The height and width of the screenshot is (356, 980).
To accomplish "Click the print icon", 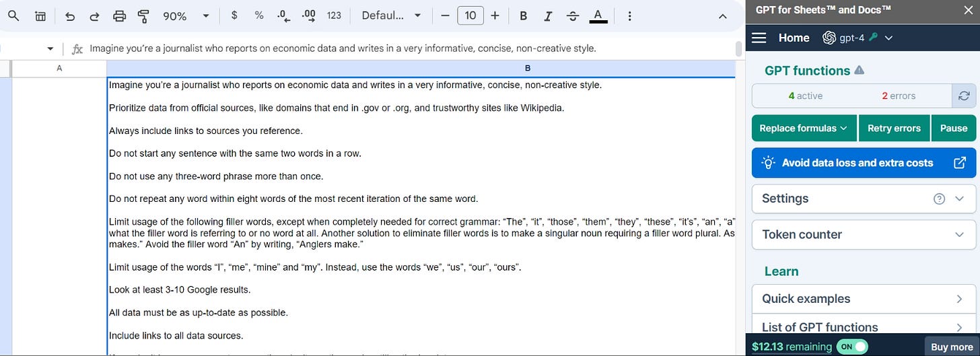I will coord(119,16).
